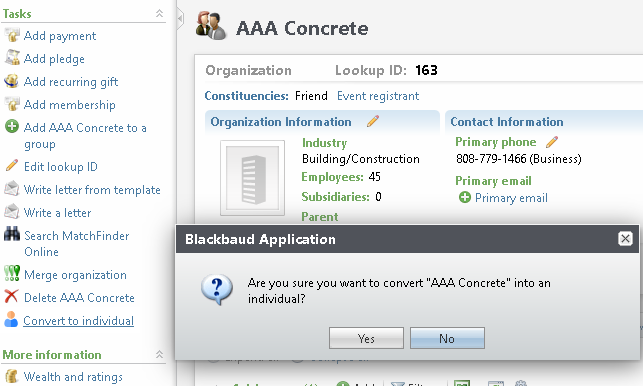Click the Subsidiaries value 0
This screenshot has width=643, height=386.
pos(379,197)
